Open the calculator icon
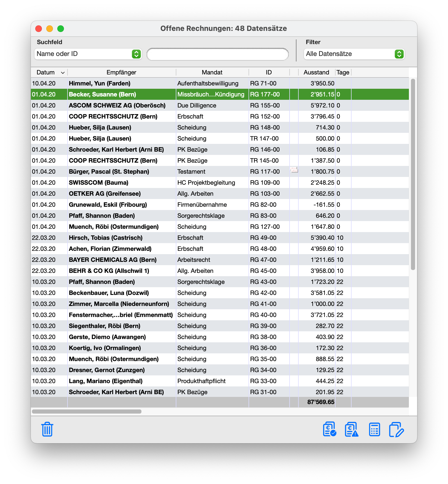This screenshot has height=484, width=448. pyautogui.click(x=374, y=429)
